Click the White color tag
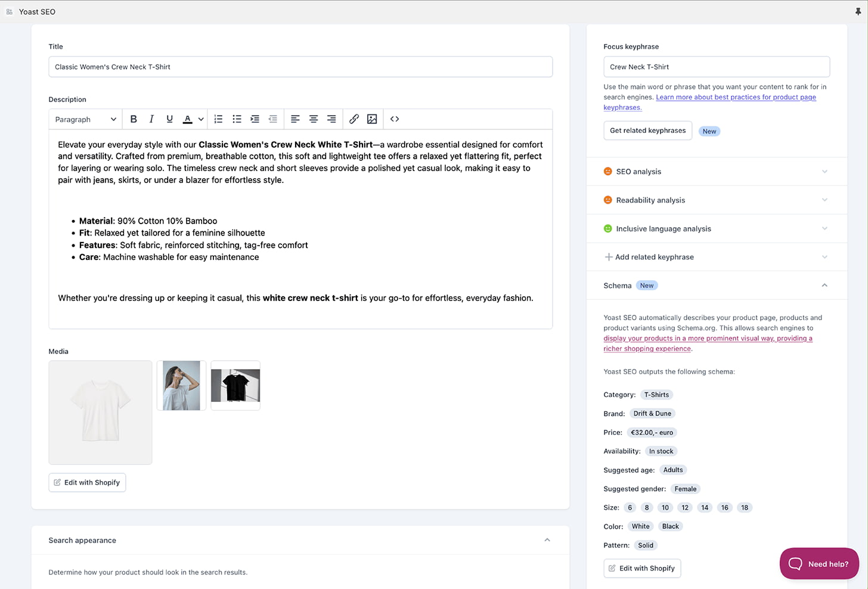The image size is (868, 589). coord(641,526)
